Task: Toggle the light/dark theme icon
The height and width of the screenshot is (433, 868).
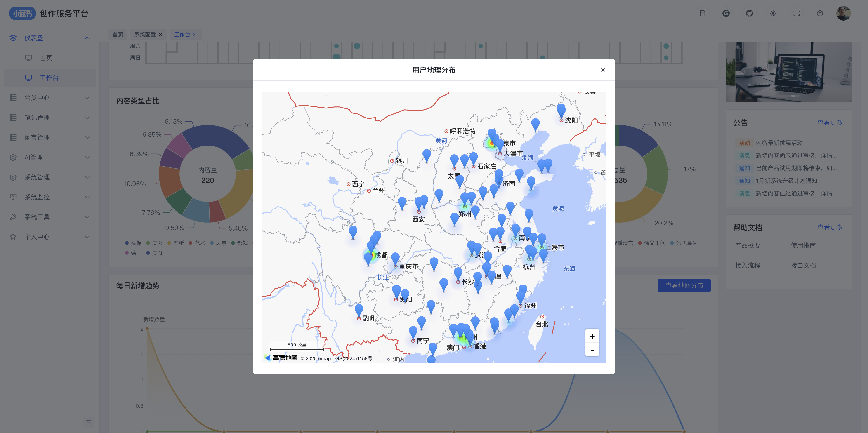Action: coord(773,14)
